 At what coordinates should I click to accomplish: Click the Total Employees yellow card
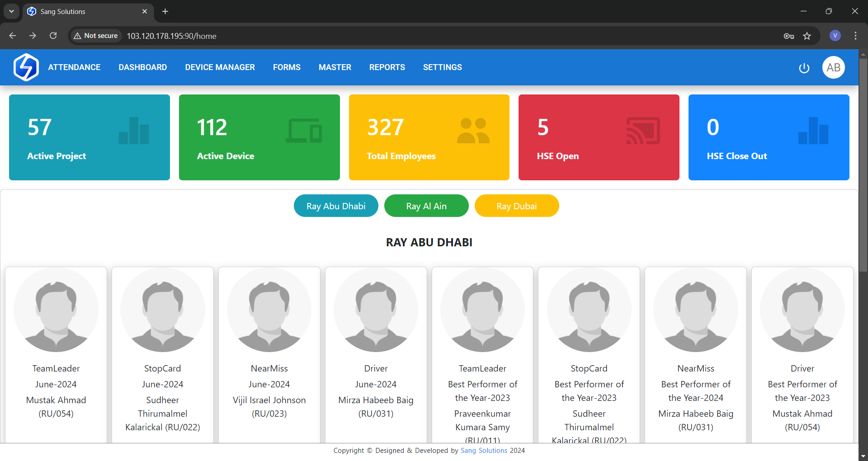429,137
